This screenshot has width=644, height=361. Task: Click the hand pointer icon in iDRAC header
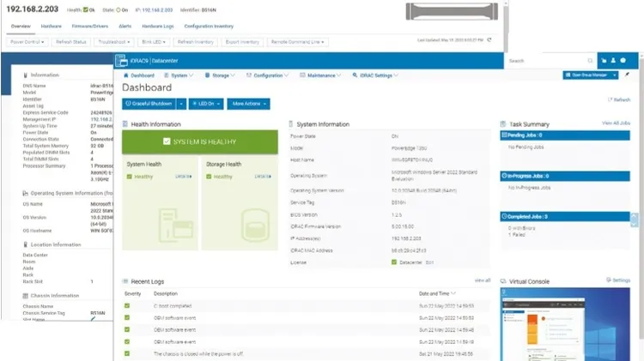coord(604,61)
